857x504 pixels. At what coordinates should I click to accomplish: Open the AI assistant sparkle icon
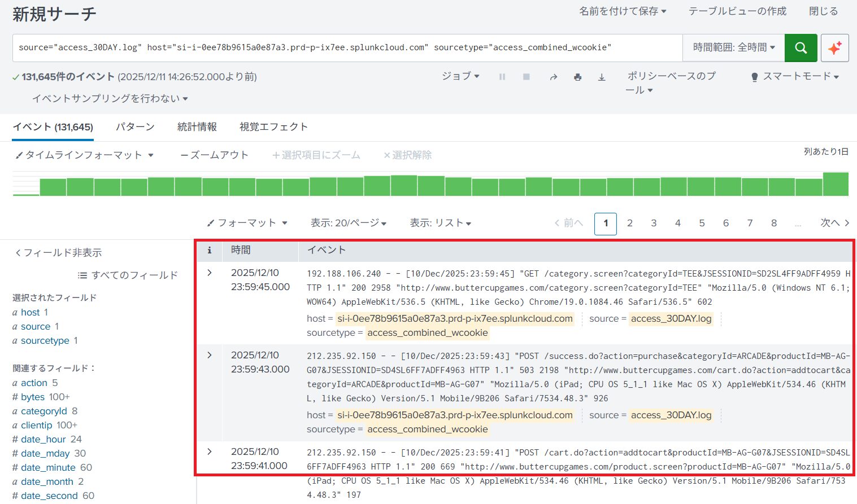tap(834, 48)
